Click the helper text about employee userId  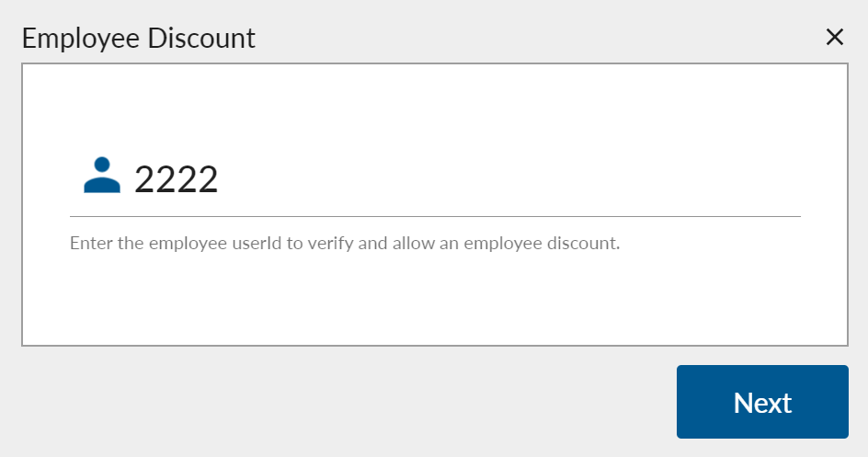(345, 245)
